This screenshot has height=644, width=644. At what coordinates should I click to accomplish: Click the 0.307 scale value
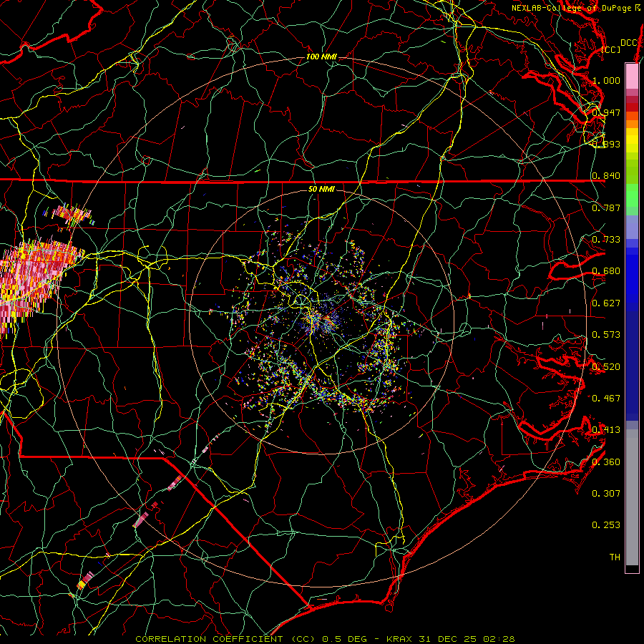(606, 494)
